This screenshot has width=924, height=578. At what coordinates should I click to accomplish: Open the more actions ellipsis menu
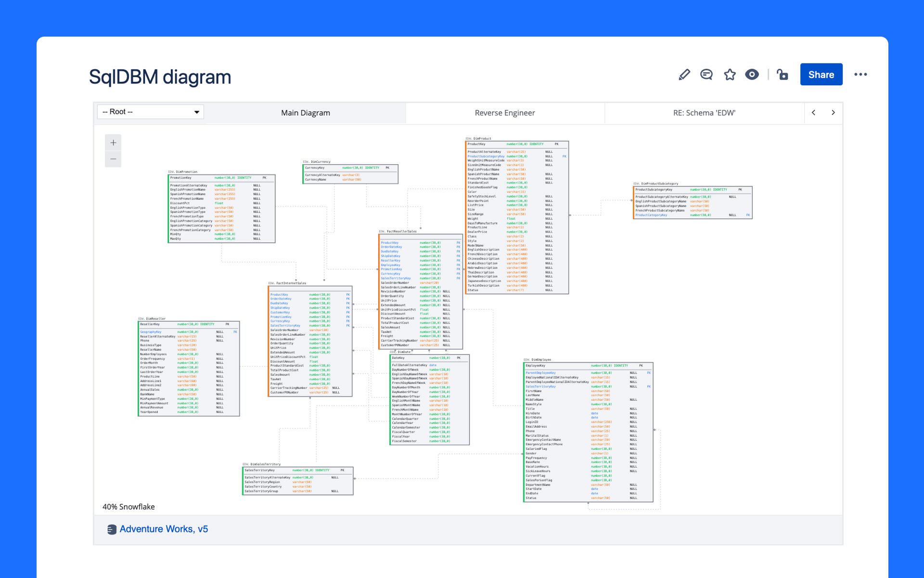(x=860, y=75)
